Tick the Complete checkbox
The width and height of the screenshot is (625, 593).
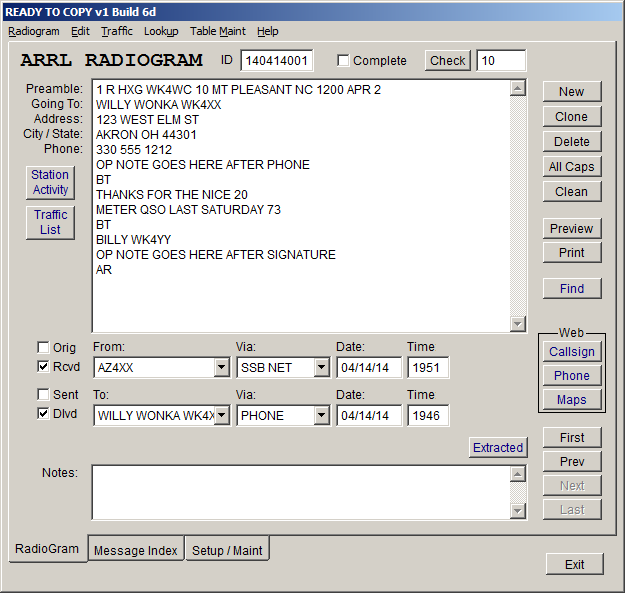coord(343,61)
